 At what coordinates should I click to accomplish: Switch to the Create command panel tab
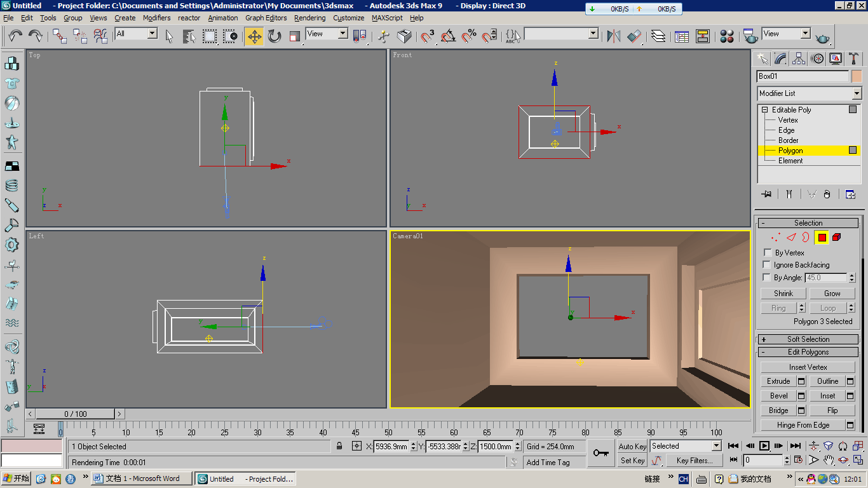point(763,58)
